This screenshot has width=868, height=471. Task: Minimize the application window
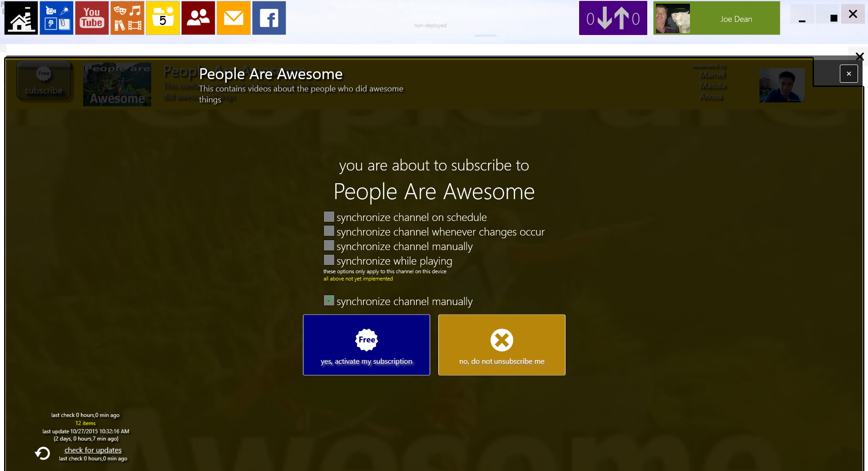point(802,15)
